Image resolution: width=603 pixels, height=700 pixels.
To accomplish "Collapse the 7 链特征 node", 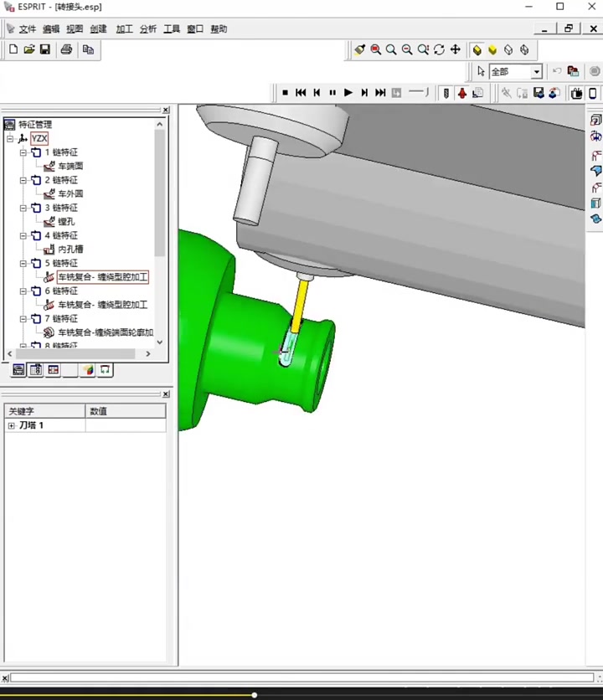I will click(x=23, y=319).
